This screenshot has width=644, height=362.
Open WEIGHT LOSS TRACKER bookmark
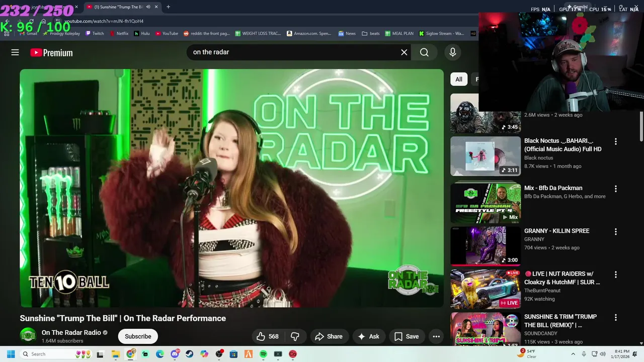click(258, 34)
